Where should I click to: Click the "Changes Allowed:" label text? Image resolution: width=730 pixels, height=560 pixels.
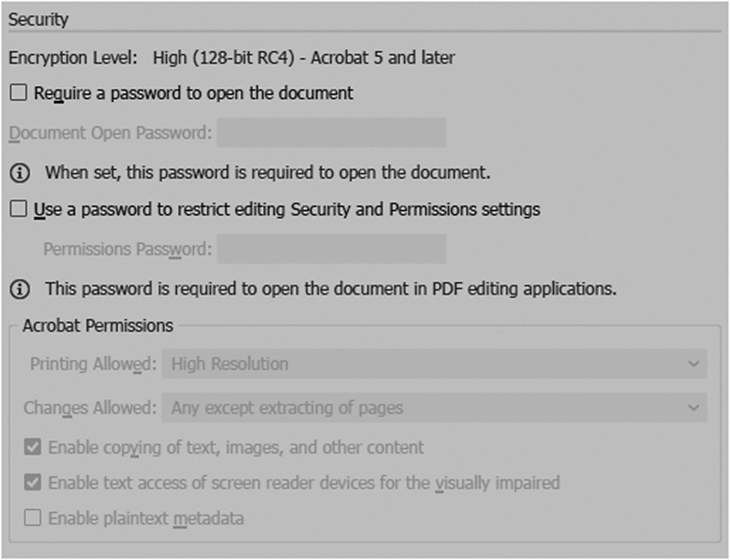click(90, 408)
